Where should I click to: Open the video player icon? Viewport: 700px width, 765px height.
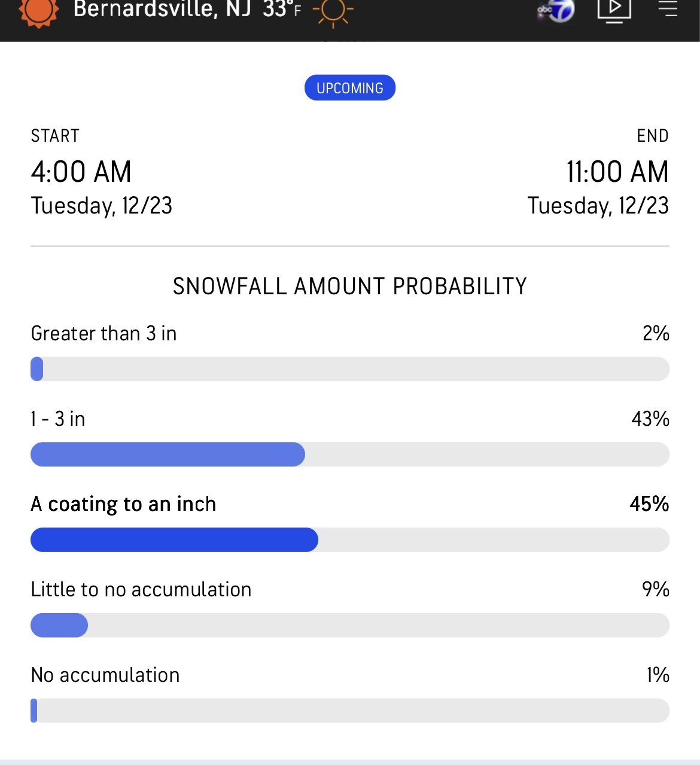tap(614, 10)
